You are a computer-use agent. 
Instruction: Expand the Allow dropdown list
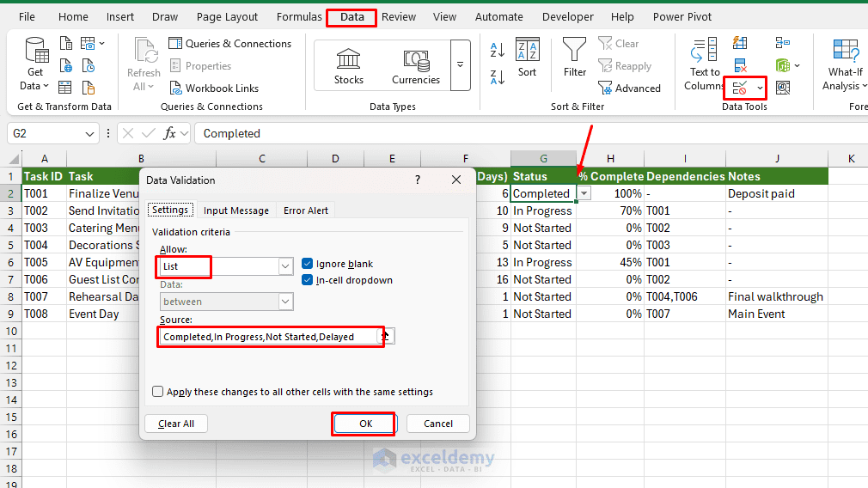[x=285, y=266]
